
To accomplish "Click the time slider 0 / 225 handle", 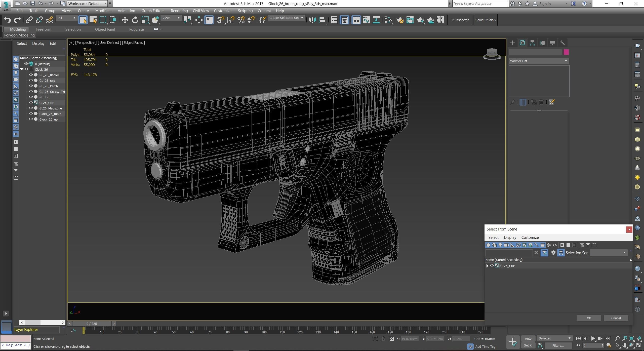I will pos(92,324).
